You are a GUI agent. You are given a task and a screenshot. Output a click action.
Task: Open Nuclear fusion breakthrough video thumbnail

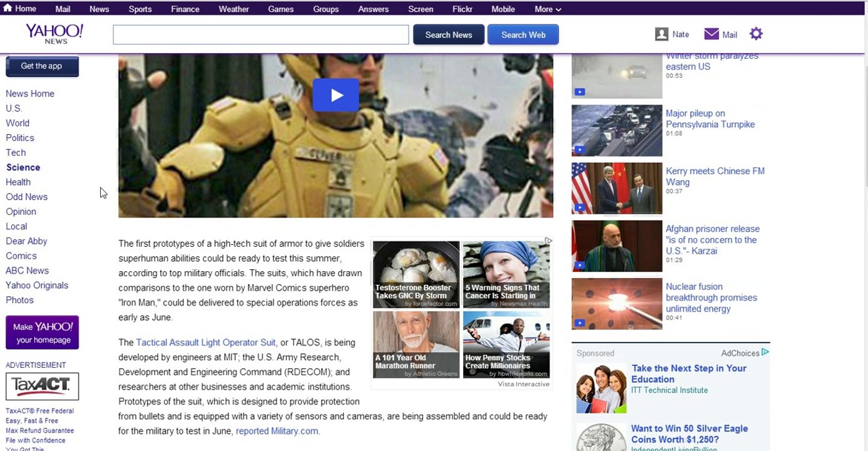tap(616, 303)
